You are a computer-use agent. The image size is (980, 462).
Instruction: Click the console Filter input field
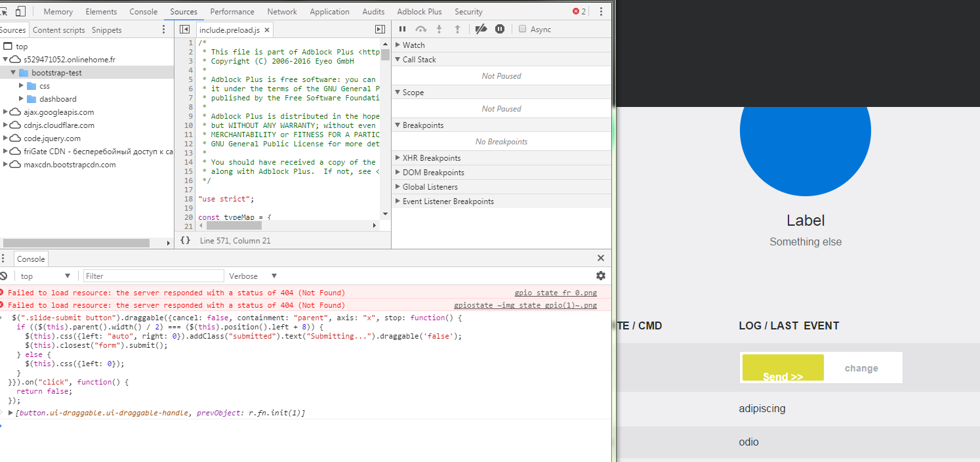tap(153, 276)
